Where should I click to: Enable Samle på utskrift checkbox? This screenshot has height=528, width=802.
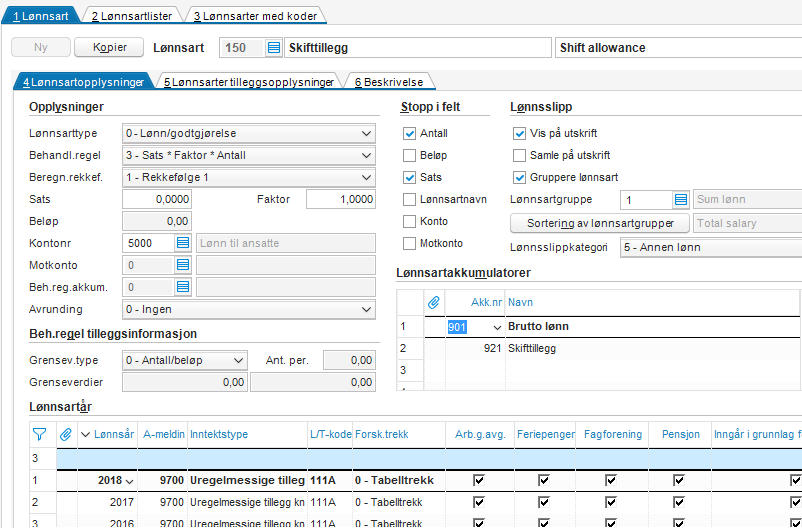click(519, 156)
